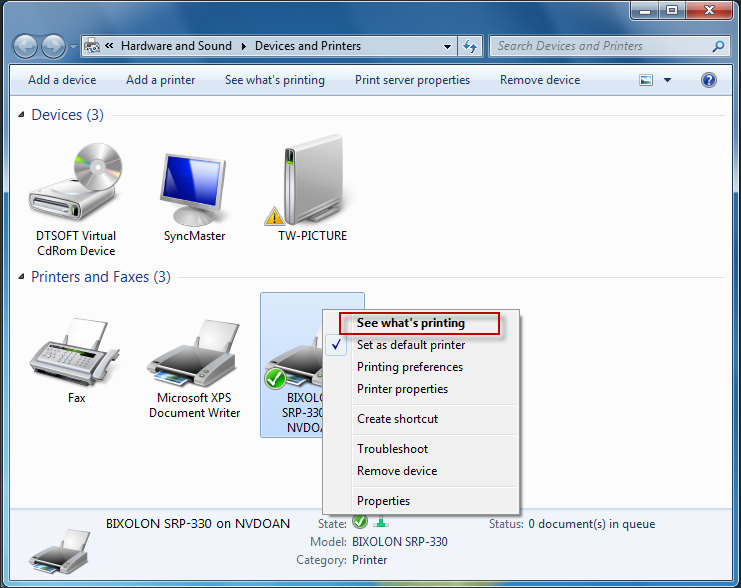Open Printing preferences from context menu
This screenshot has width=741, height=588.
(x=410, y=367)
